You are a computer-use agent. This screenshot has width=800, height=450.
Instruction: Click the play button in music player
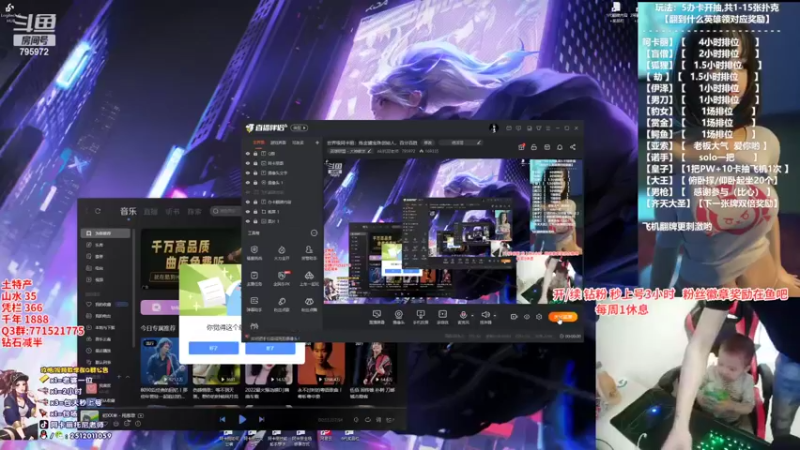coord(242,419)
